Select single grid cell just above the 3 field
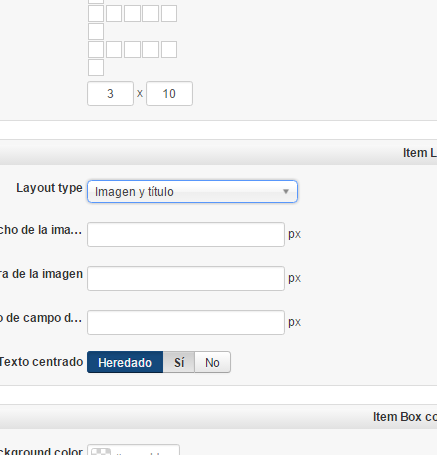This screenshot has height=455, width=437. pos(96,68)
